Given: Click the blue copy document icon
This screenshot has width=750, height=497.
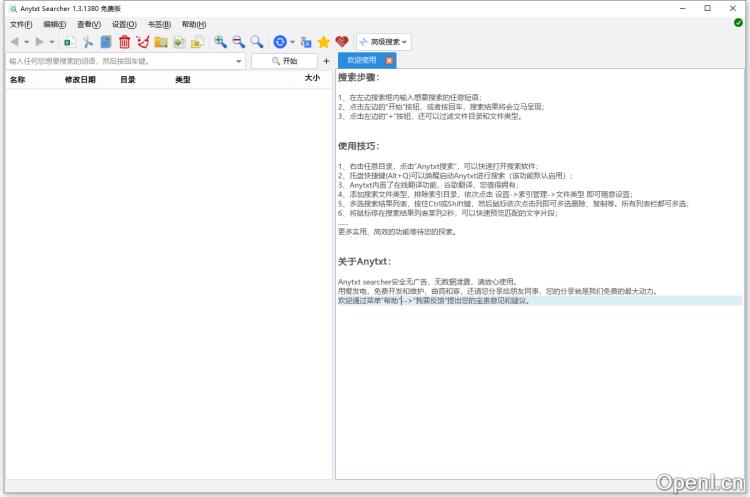Looking at the screenshot, I should (106, 42).
